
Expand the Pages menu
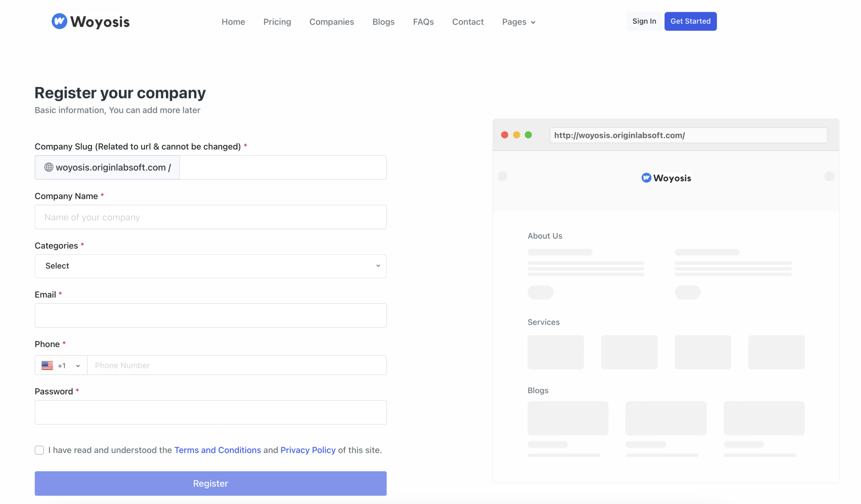518,22
